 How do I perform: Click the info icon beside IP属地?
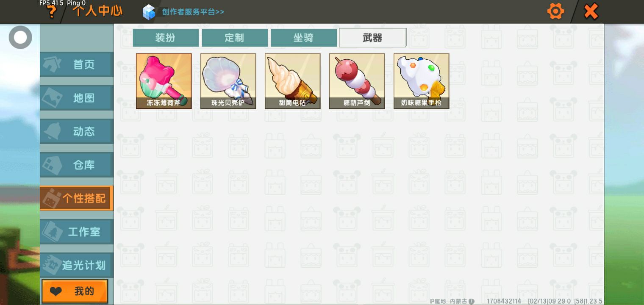point(471,301)
